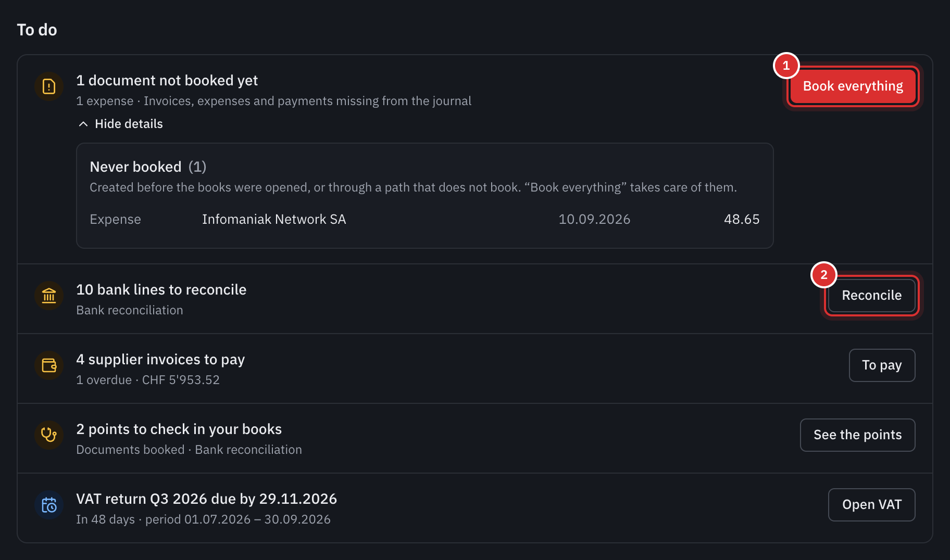Click the 4 supplier invoices to pay title
The image size is (950, 560).
click(160, 359)
